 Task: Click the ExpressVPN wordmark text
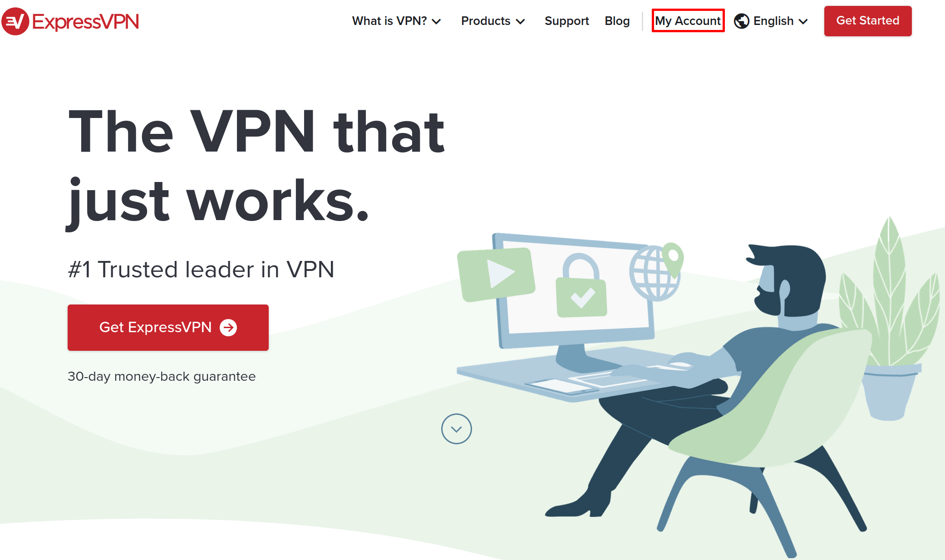[x=86, y=21]
